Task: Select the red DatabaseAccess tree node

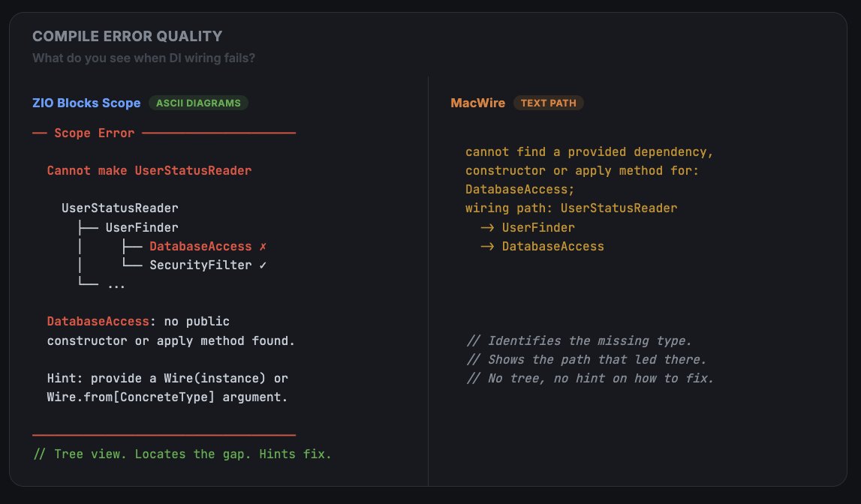Action: pyautogui.click(x=200, y=246)
